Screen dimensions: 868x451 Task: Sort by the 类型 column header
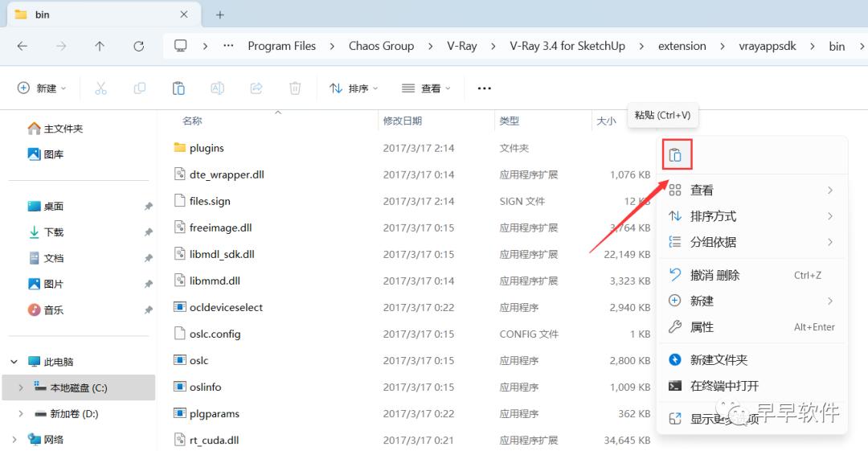(x=510, y=121)
